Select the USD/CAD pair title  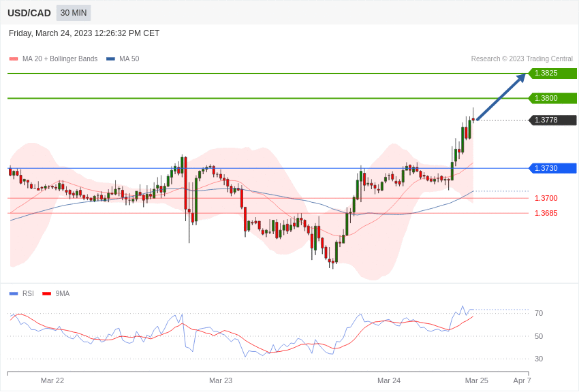tap(29, 14)
